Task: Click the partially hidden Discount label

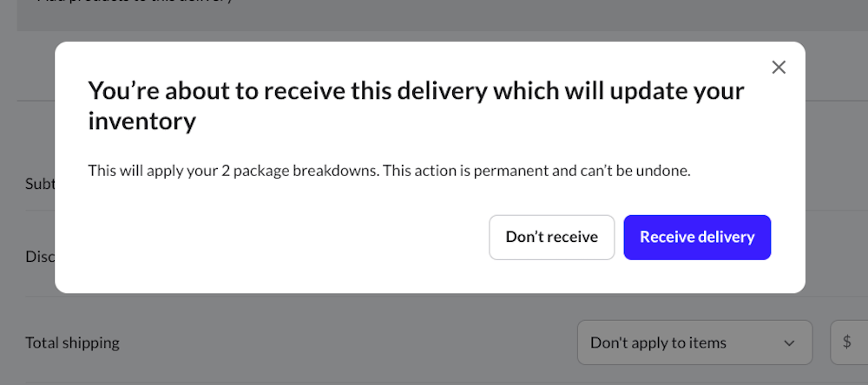Action: [x=40, y=258]
